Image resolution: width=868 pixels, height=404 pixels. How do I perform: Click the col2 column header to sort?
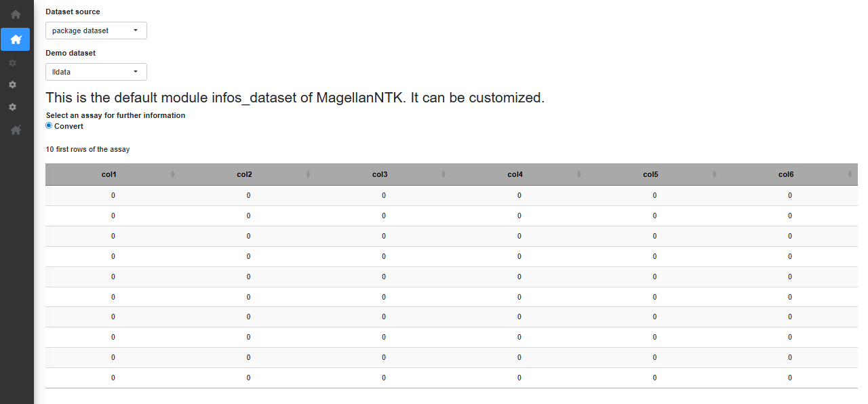coord(244,174)
